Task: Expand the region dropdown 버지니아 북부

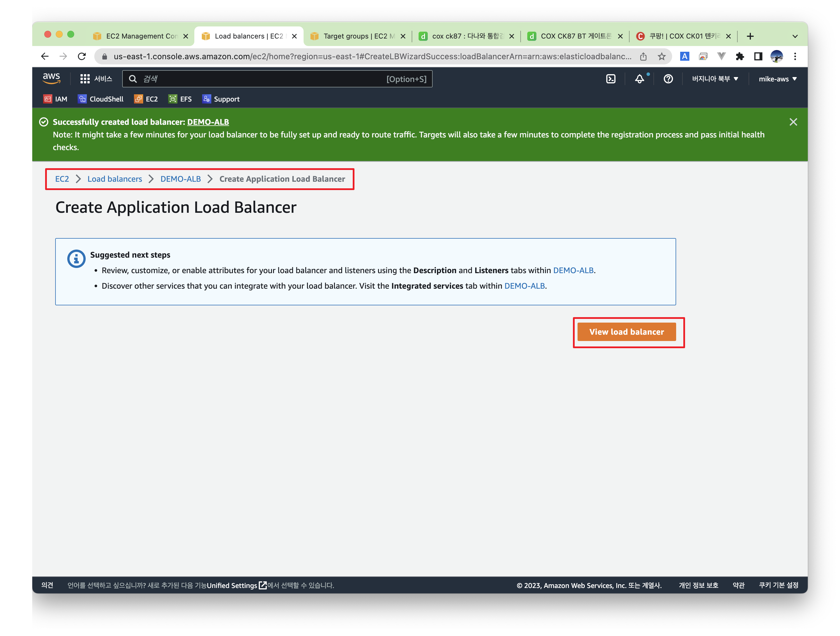Action: 714,79
